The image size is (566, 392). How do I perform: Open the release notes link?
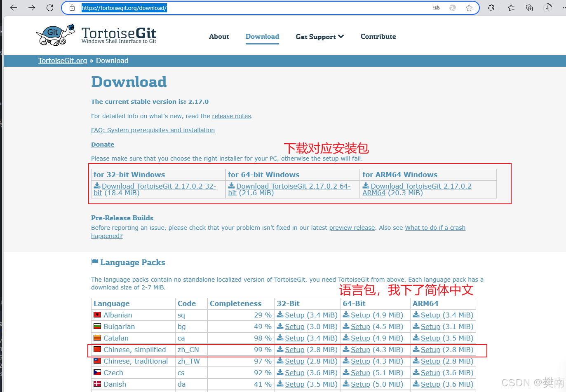tap(231, 116)
